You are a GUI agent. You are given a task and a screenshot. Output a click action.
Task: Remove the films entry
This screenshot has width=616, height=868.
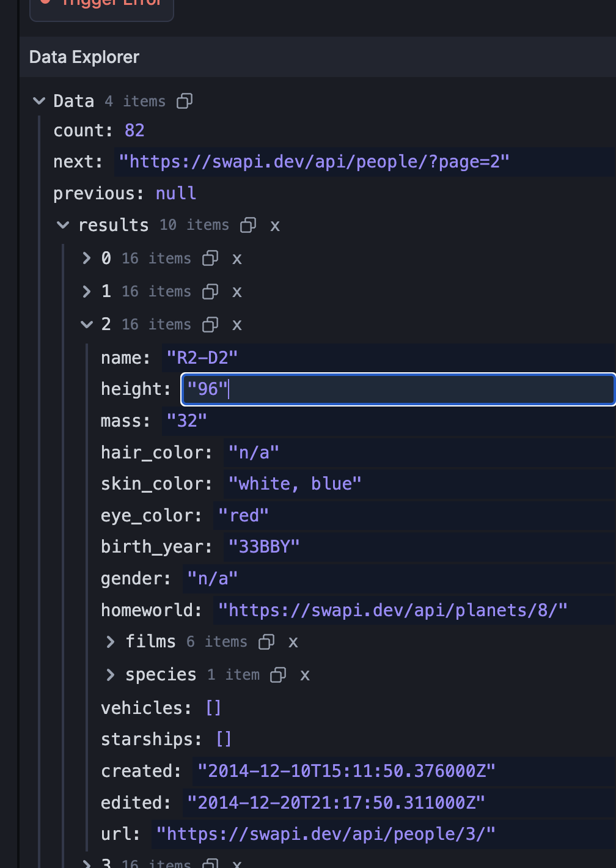[x=293, y=642]
